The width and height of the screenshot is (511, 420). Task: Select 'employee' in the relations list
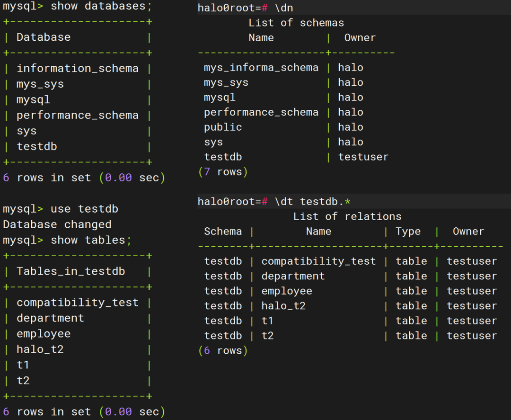click(287, 291)
